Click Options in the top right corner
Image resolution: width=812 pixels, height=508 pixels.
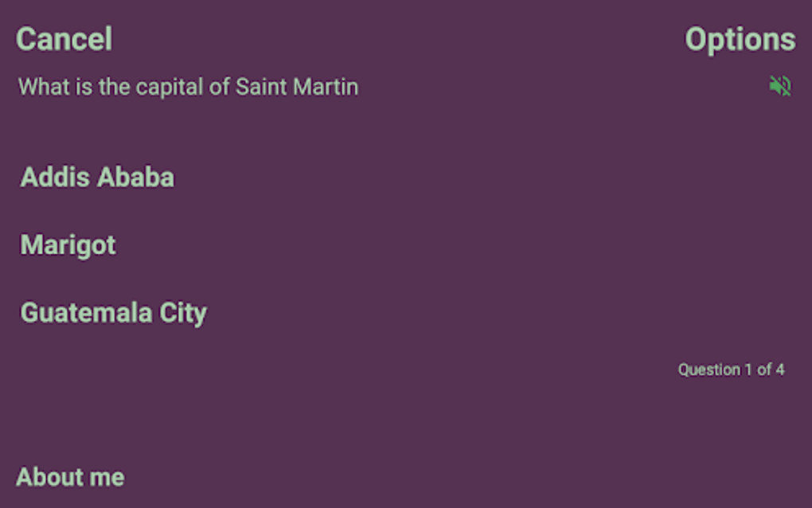(x=740, y=39)
